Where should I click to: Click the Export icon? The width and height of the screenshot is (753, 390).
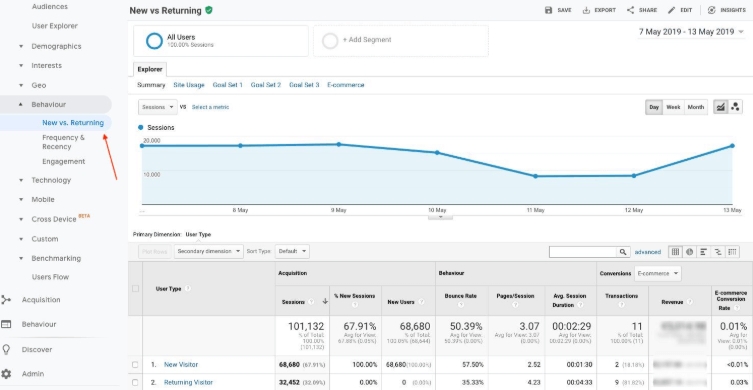[x=586, y=10]
